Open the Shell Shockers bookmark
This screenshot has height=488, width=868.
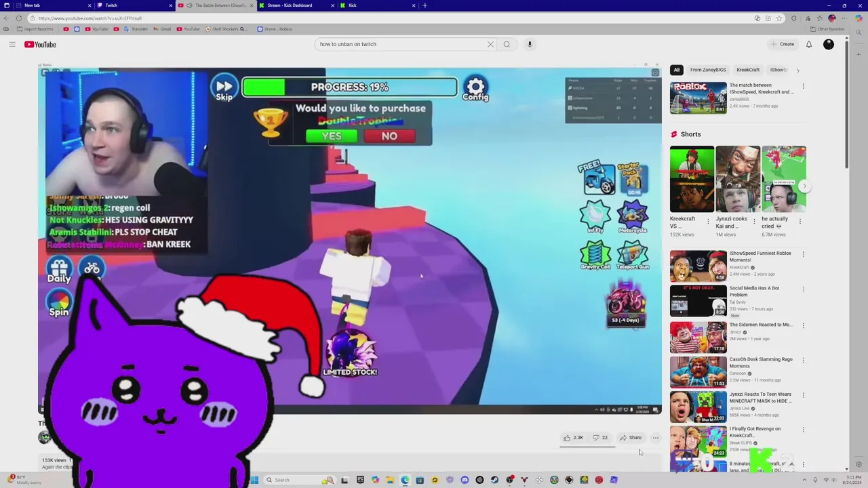click(226, 29)
